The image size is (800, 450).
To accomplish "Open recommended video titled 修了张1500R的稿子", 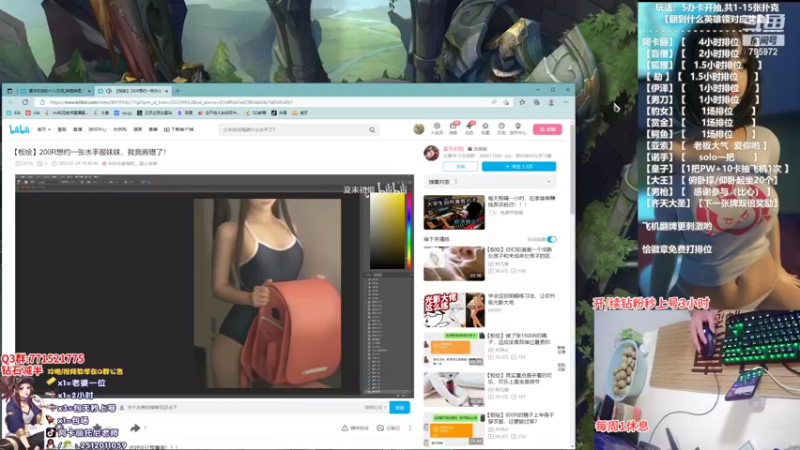I will 519,339.
